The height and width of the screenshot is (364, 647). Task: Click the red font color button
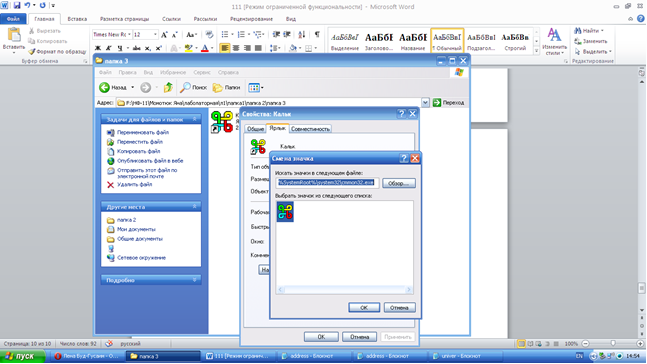click(x=205, y=48)
